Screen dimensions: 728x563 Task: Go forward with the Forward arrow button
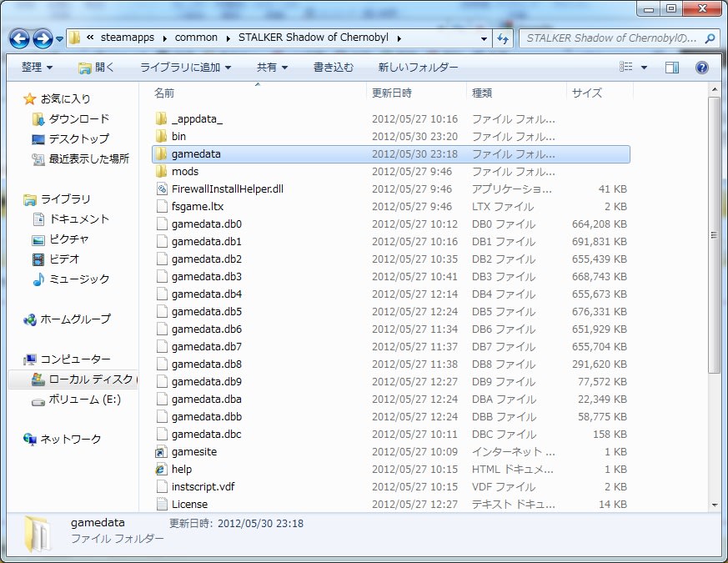click(43, 39)
